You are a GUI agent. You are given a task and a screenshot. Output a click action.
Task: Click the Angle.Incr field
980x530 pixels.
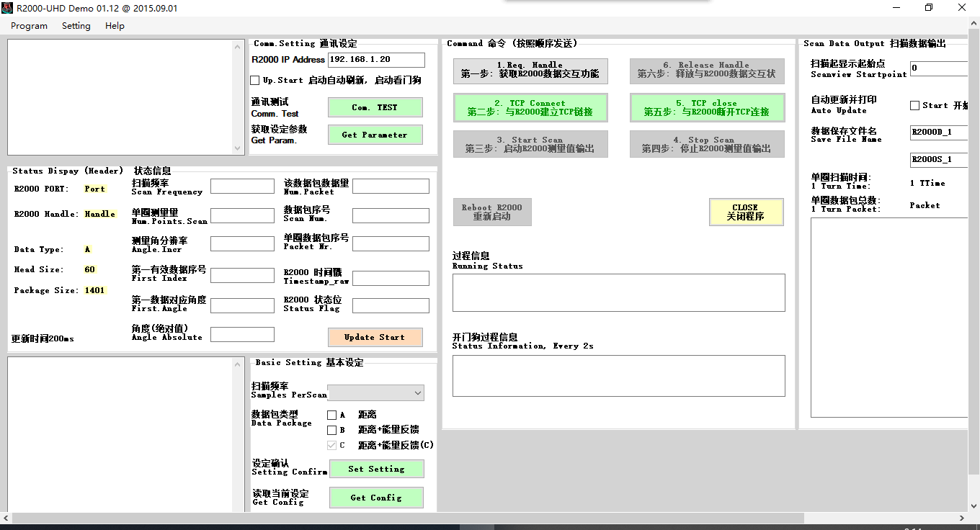pyautogui.click(x=242, y=244)
